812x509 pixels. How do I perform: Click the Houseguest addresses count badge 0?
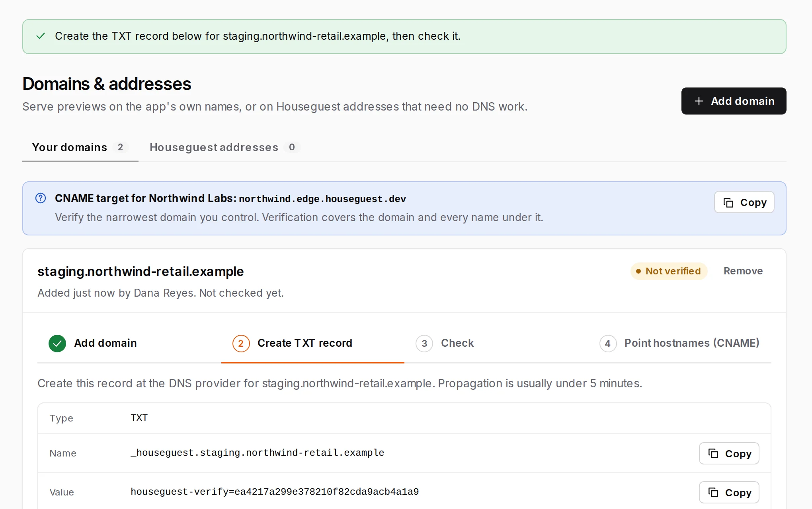click(x=292, y=147)
